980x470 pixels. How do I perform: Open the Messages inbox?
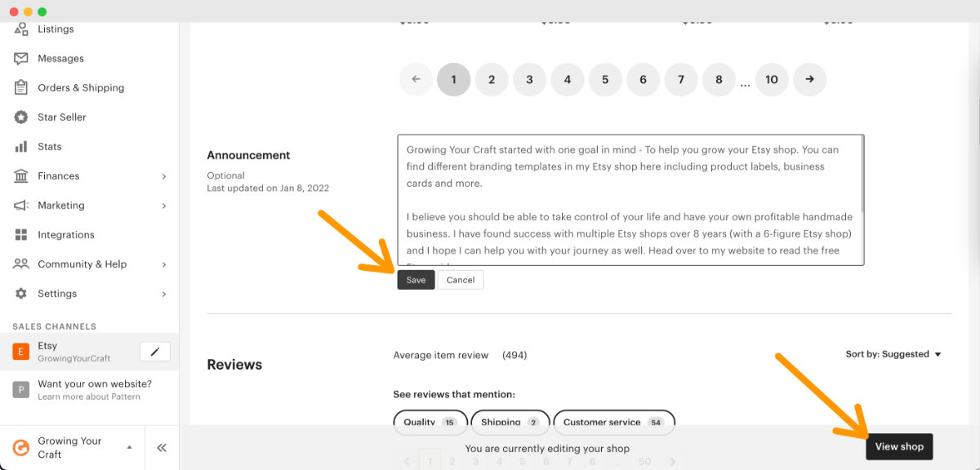(60, 58)
